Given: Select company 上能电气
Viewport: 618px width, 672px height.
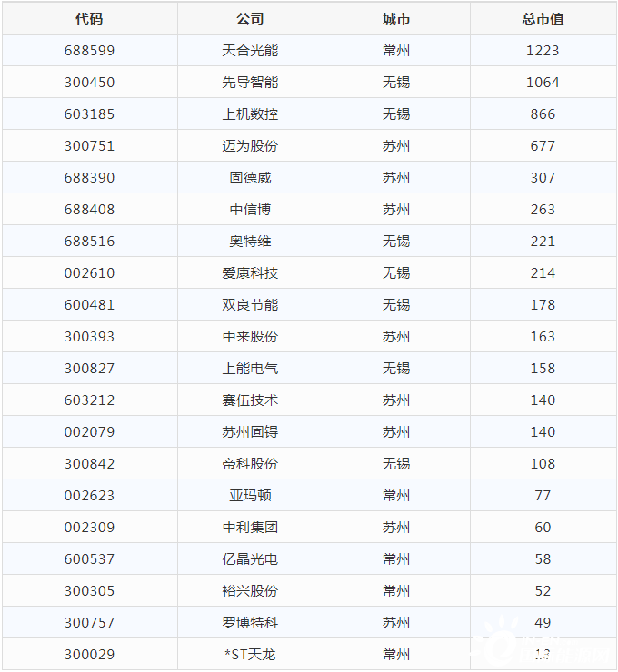Looking at the screenshot, I should (251, 368).
